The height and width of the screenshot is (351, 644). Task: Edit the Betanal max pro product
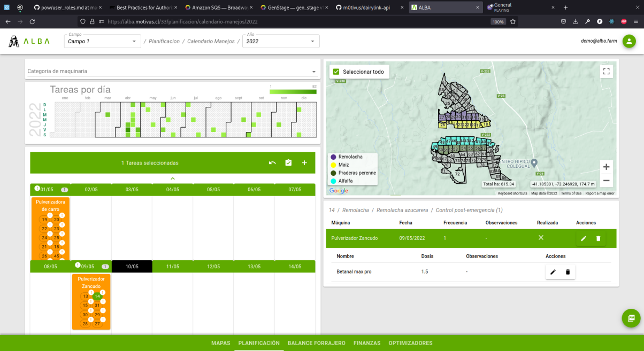pyautogui.click(x=553, y=272)
